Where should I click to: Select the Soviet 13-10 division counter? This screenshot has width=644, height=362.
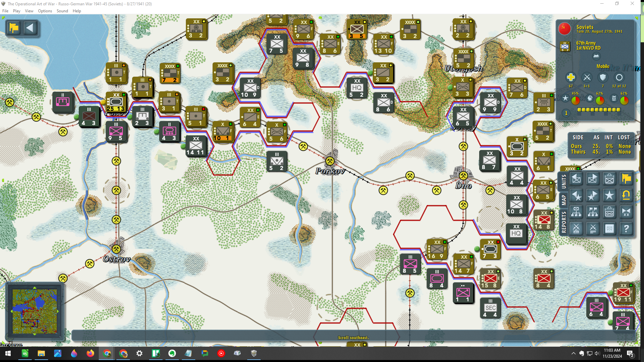(x=383, y=44)
